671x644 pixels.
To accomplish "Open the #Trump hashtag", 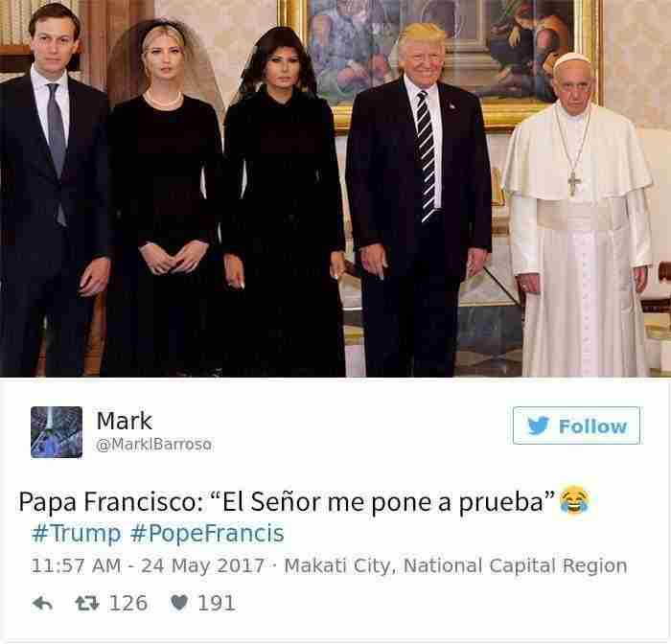I will (x=76, y=533).
